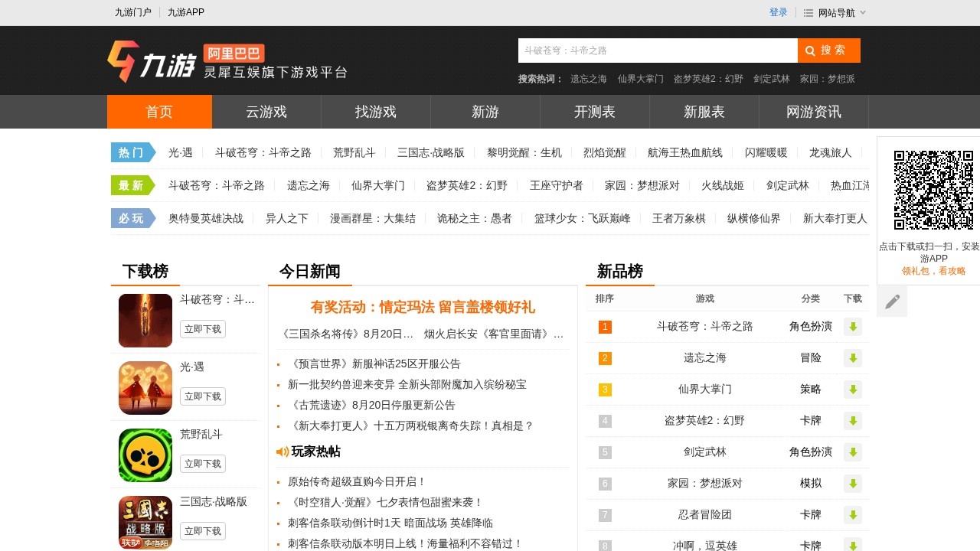Open 刺客信条联动倒计时1天 post

[x=390, y=523]
